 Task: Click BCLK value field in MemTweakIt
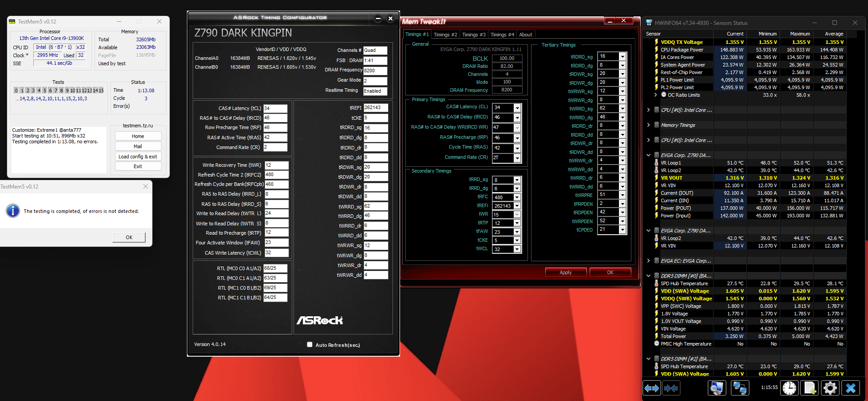(507, 58)
